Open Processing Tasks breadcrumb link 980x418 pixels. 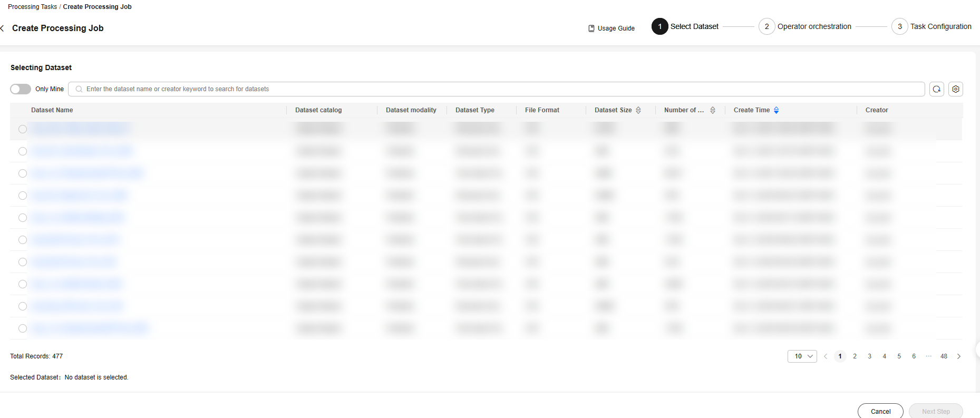pos(32,7)
